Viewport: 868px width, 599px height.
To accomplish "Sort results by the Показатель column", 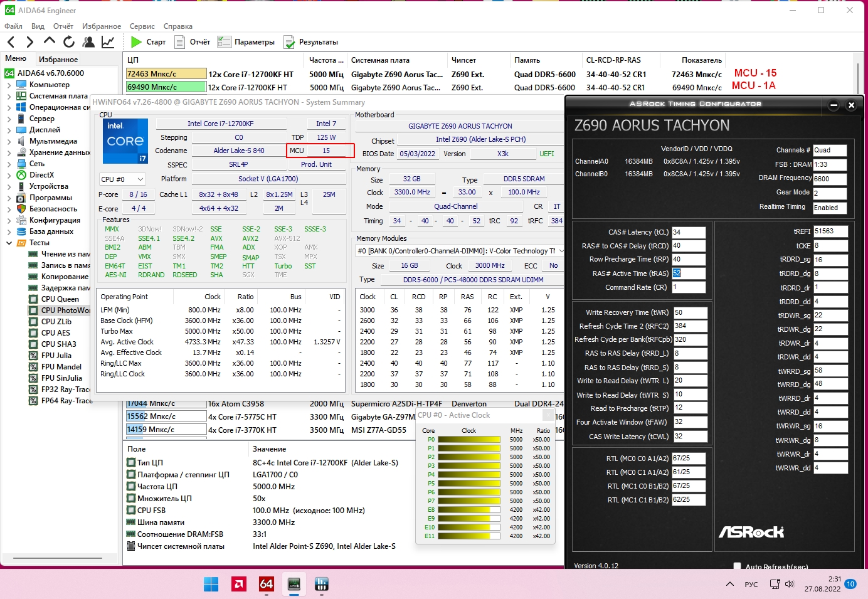I will (x=701, y=60).
